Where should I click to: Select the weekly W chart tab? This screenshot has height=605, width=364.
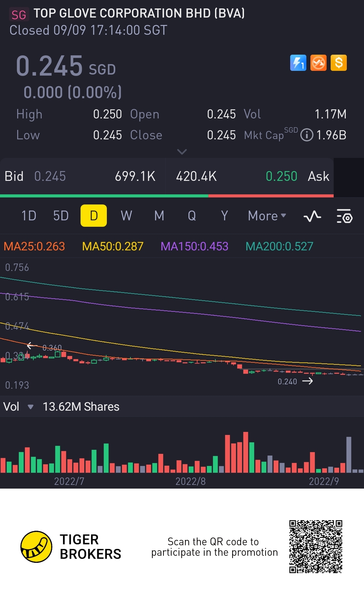point(126,216)
